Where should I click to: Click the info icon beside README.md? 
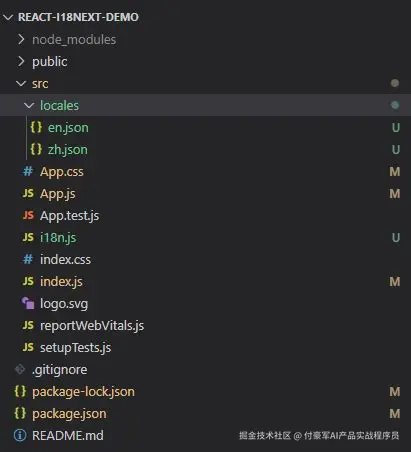click(20, 435)
